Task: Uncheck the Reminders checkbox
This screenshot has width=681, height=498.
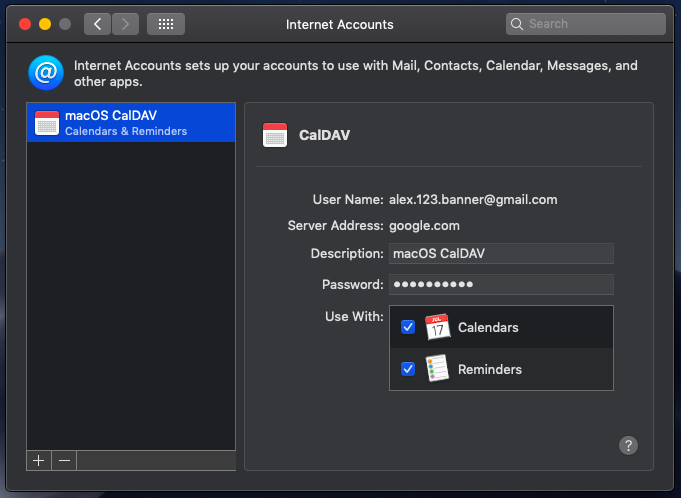Action: (x=408, y=369)
